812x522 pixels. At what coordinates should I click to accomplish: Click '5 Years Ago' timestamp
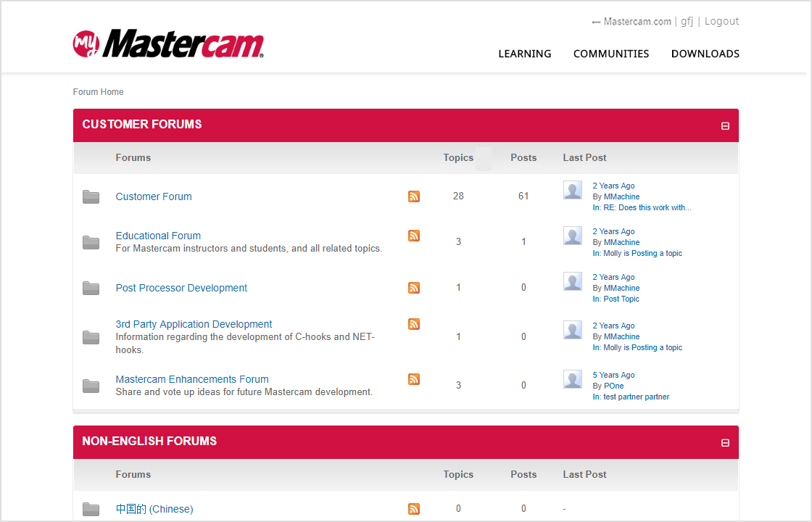click(613, 375)
